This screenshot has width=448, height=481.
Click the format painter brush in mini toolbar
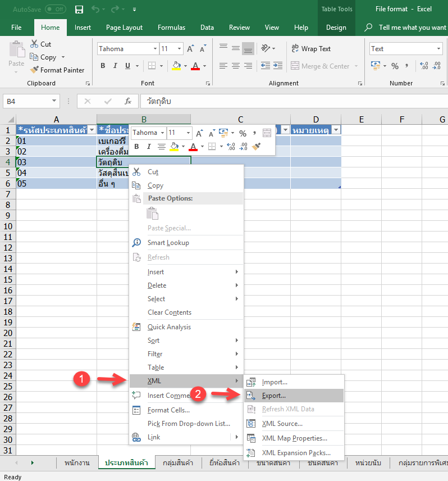coord(256,146)
